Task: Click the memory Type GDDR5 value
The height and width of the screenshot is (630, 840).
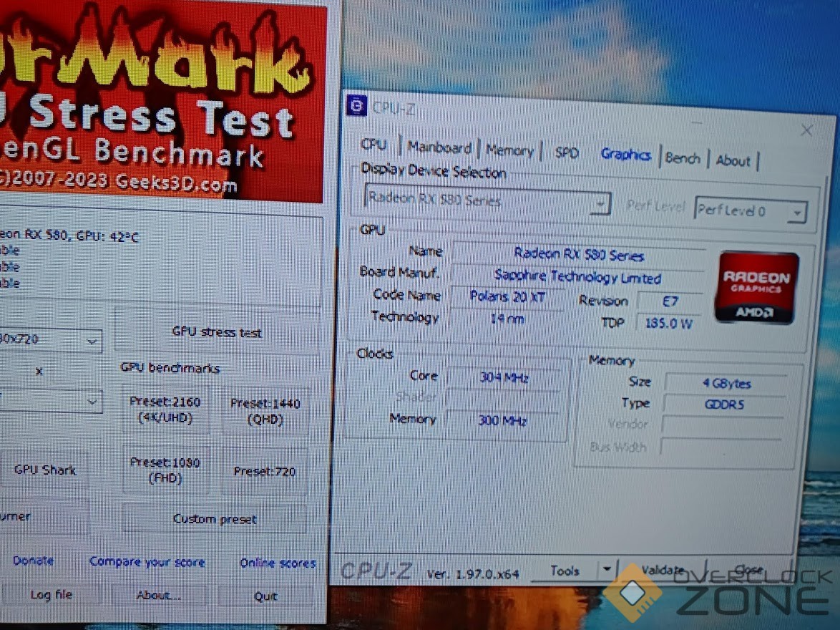Action: point(724,404)
